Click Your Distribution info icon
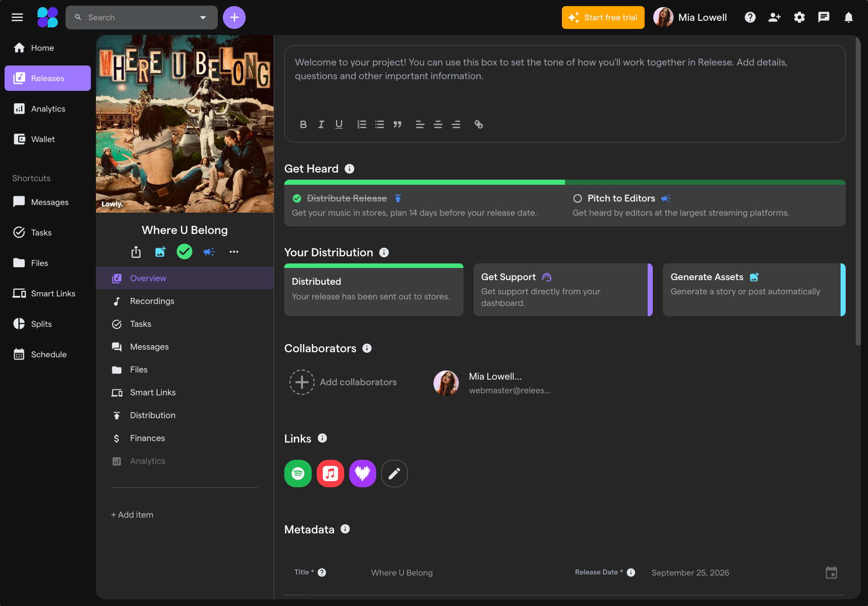This screenshot has height=606, width=868. click(384, 253)
